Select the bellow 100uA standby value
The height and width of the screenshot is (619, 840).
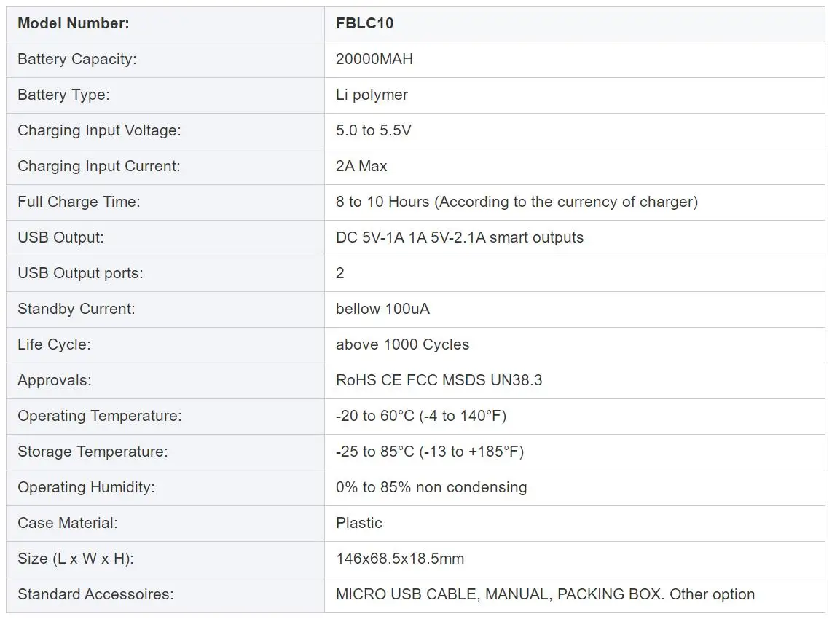click(382, 309)
